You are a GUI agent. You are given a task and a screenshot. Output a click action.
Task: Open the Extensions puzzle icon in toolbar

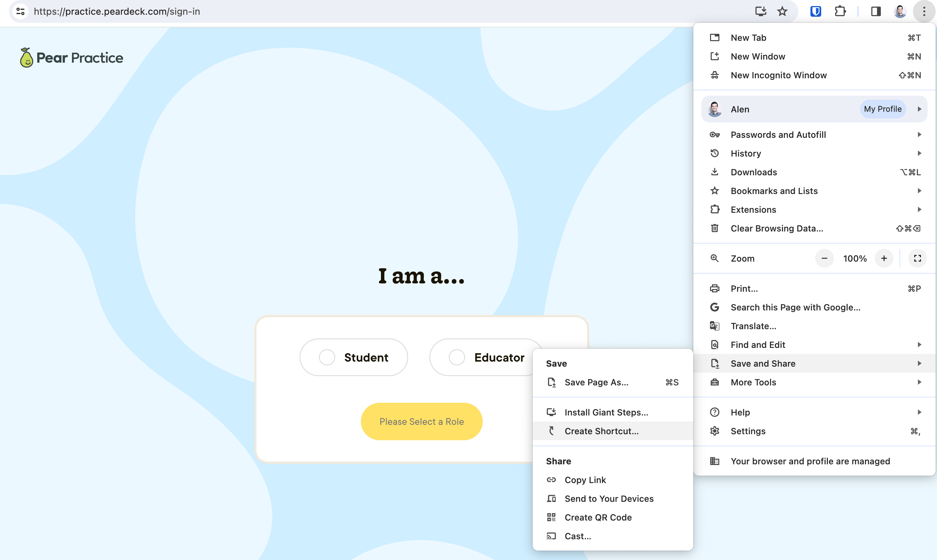click(840, 11)
